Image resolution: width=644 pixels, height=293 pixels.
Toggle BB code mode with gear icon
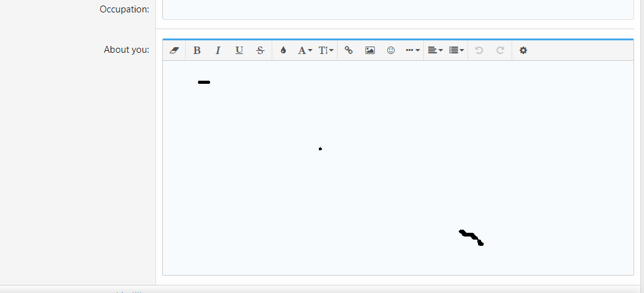click(x=523, y=50)
